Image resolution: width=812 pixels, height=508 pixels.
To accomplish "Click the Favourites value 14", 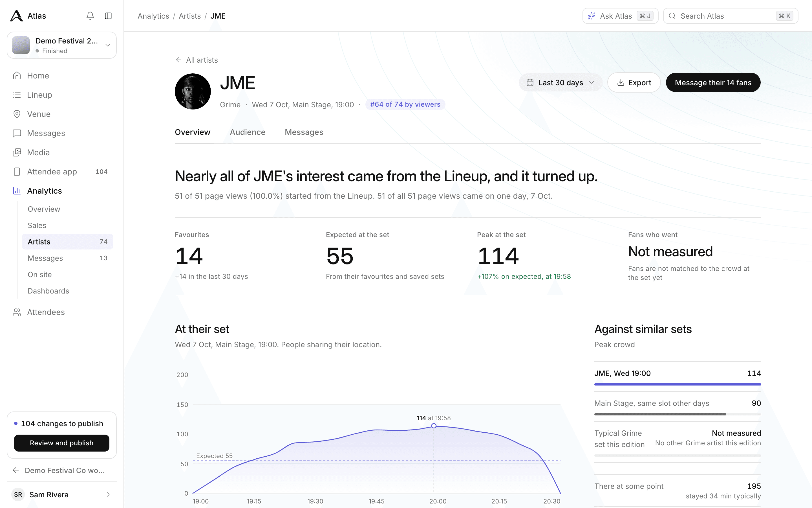I will coord(189,256).
